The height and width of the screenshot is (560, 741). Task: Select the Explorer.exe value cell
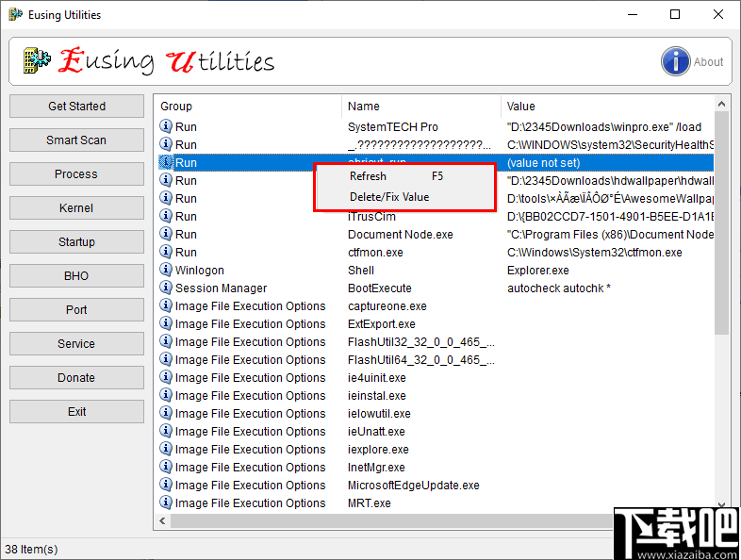point(537,271)
